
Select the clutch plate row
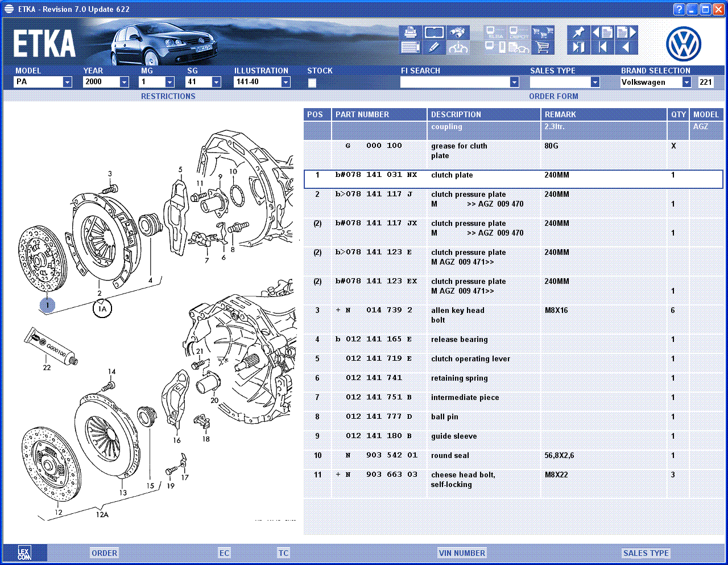(514, 179)
